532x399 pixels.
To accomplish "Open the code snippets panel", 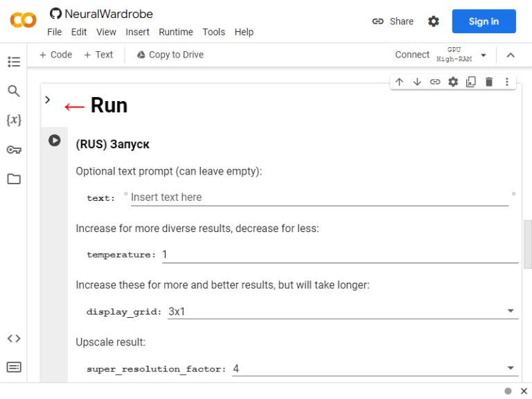I will point(14,338).
